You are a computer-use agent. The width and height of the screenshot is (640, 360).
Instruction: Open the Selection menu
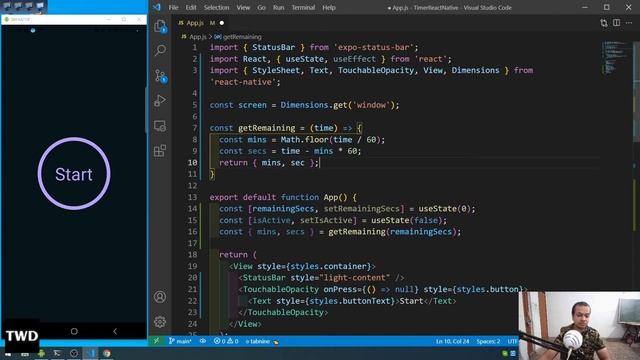(216, 7)
